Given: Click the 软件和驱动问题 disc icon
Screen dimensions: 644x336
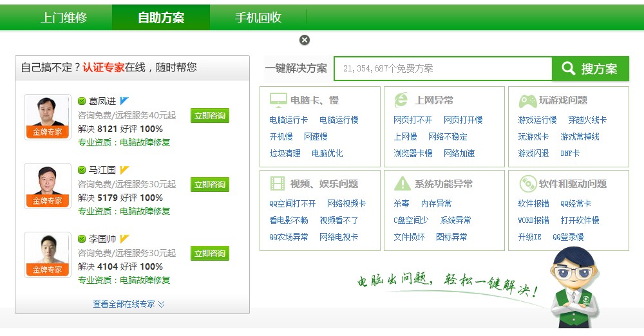Looking at the screenshot, I should click(x=527, y=183).
